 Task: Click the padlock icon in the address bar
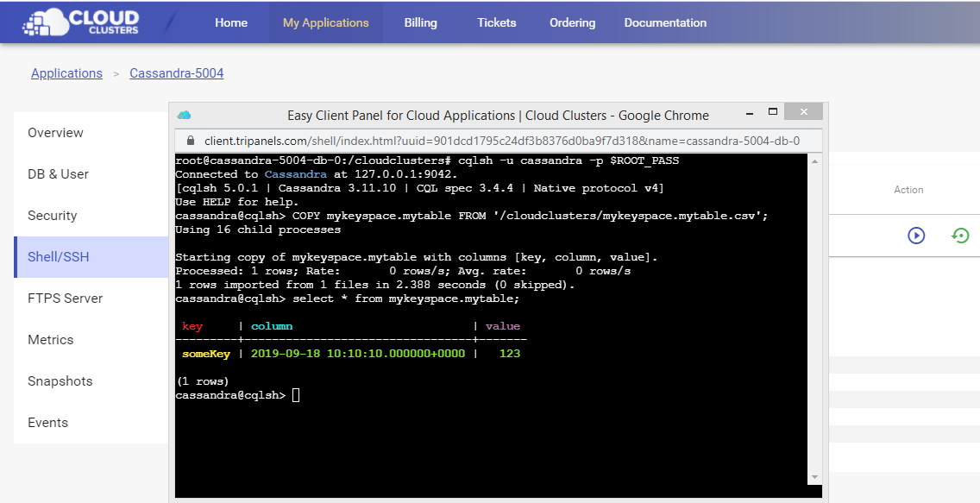click(x=191, y=141)
